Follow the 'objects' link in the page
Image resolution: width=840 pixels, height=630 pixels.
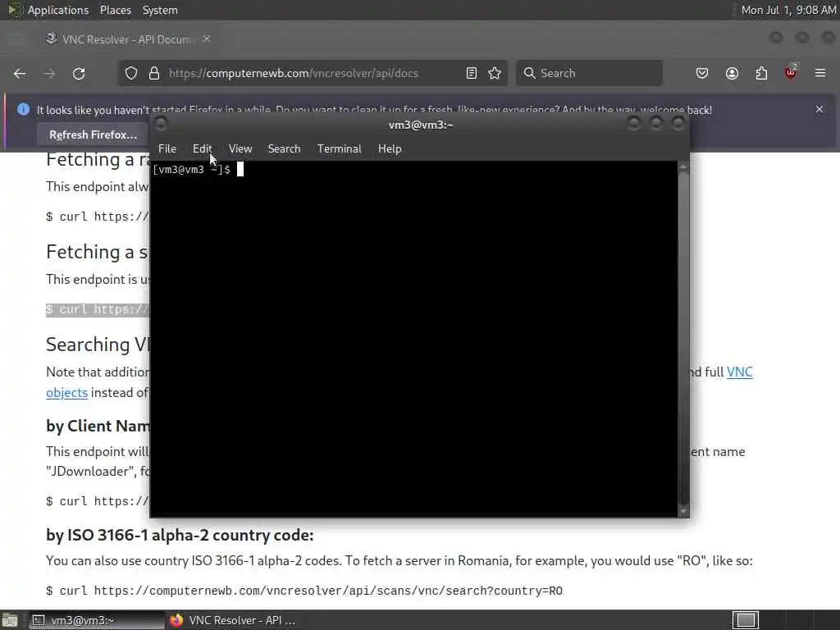(66, 393)
